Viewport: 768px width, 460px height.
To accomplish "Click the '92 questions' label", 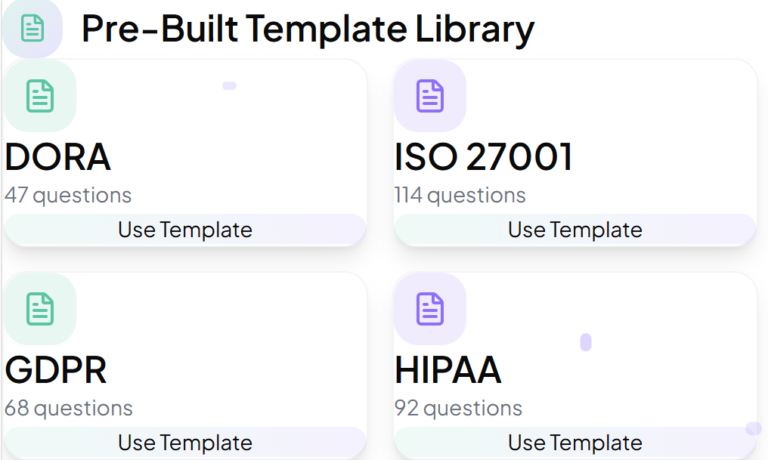I will [x=458, y=408].
